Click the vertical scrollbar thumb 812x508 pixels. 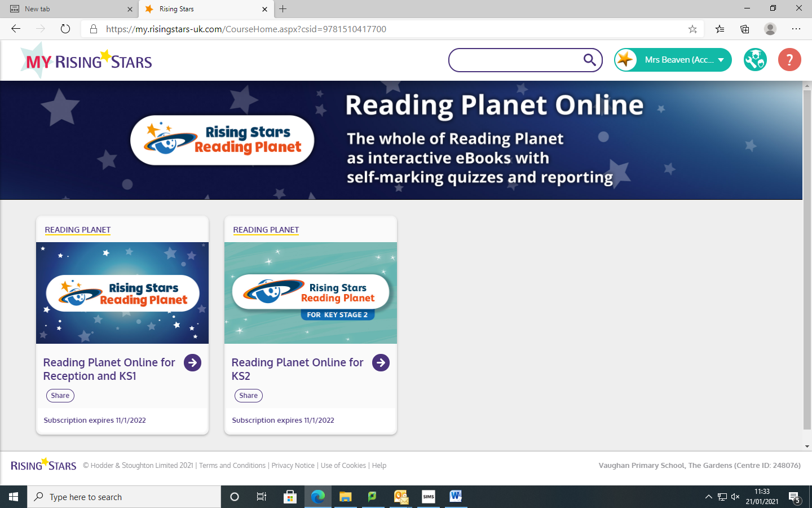807,260
